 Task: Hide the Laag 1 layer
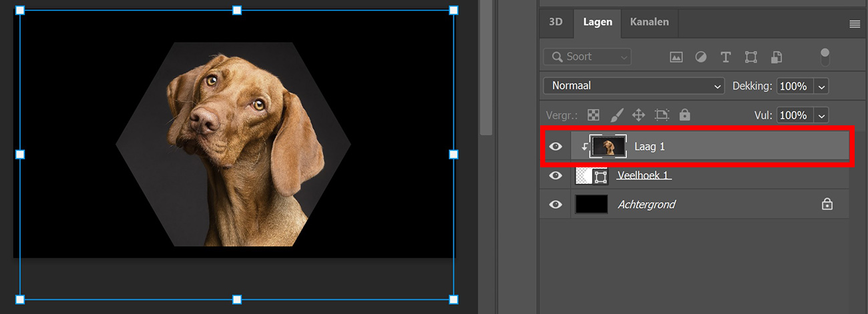click(x=556, y=147)
